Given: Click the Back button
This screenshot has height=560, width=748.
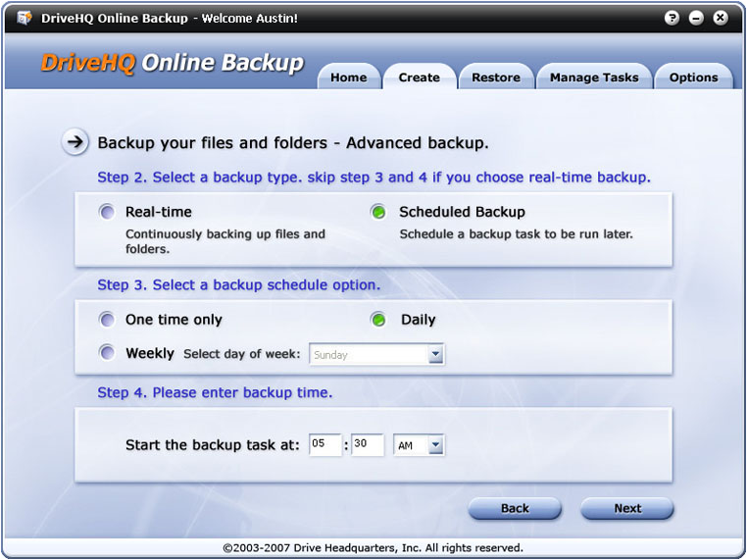Looking at the screenshot, I should 515,508.
